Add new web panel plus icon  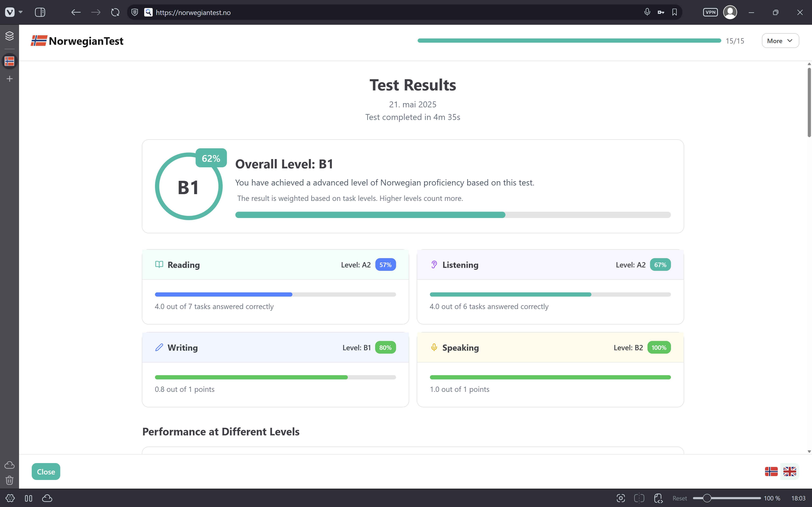[x=9, y=79]
